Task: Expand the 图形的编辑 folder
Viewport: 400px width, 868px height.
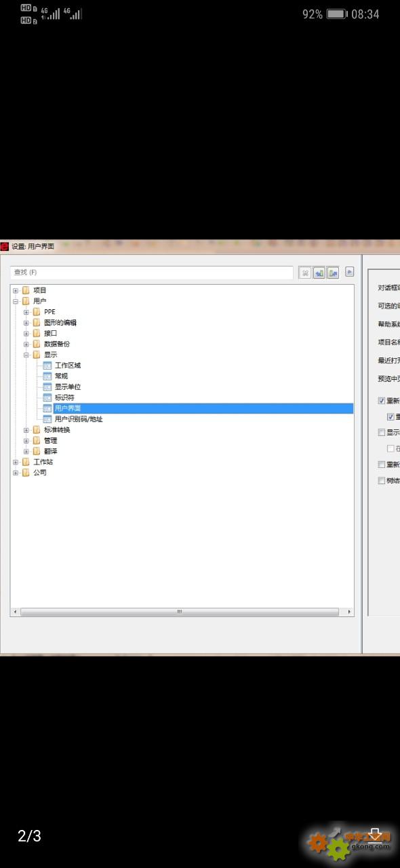Action: [26, 323]
